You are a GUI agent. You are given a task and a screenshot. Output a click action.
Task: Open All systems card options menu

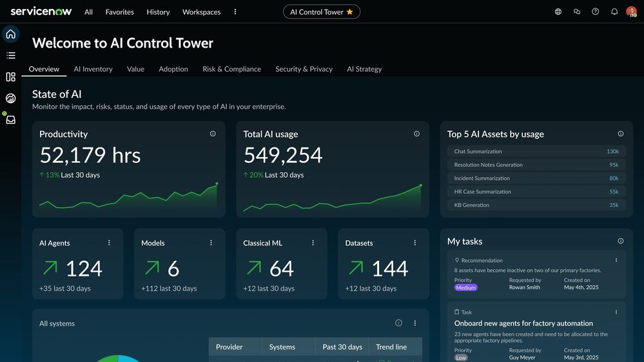pos(415,323)
